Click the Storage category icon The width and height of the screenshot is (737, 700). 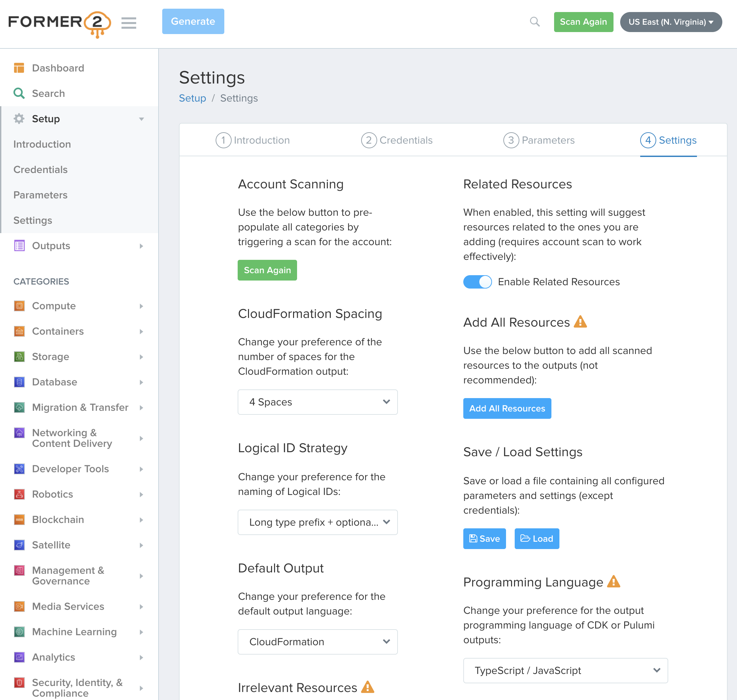click(19, 357)
